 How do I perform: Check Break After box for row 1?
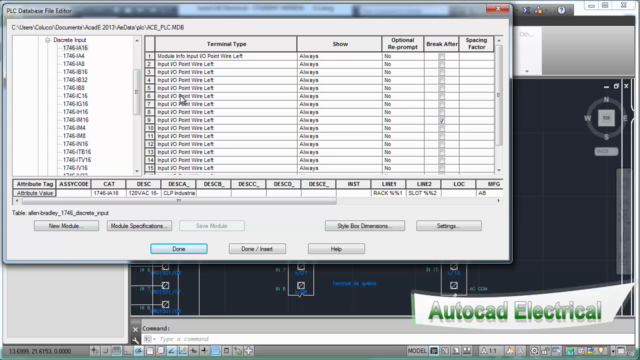click(x=442, y=56)
